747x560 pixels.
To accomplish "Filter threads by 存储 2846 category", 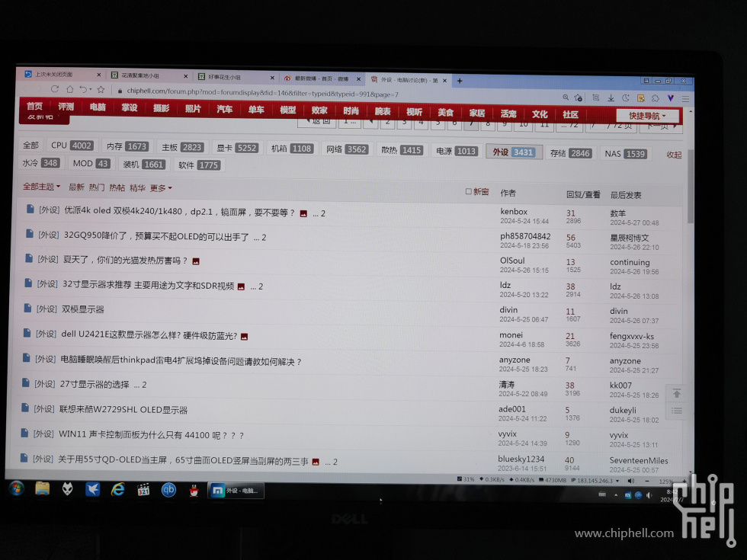I will (570, 153).
